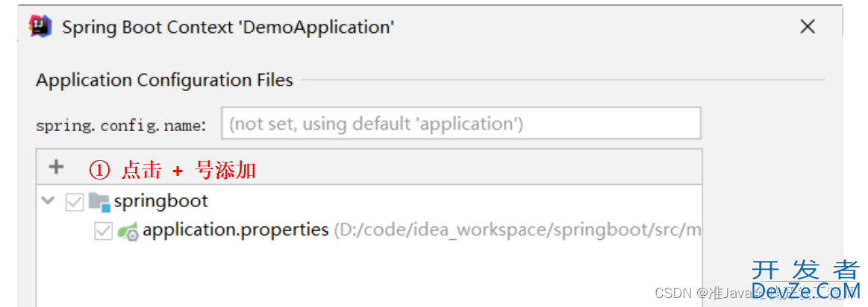The image size is (868, 307).
Task: Select the application.properties file entry
Action: point(235,230)
